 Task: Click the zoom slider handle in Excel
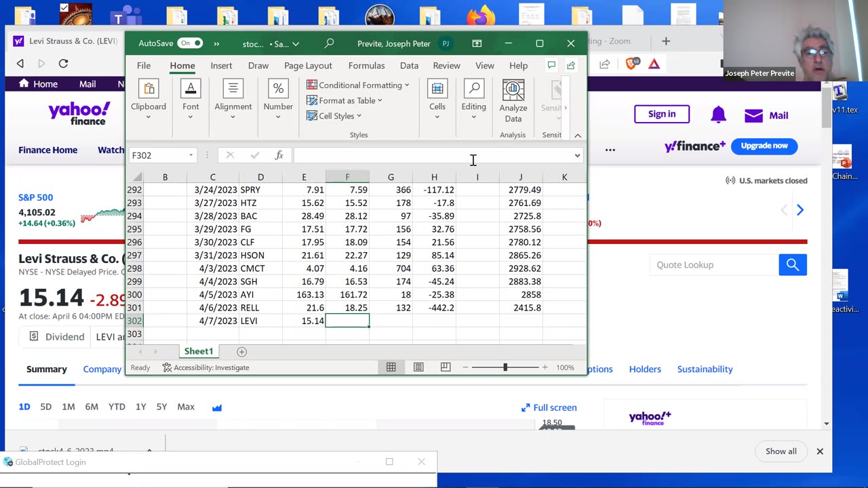click(505, 367)
